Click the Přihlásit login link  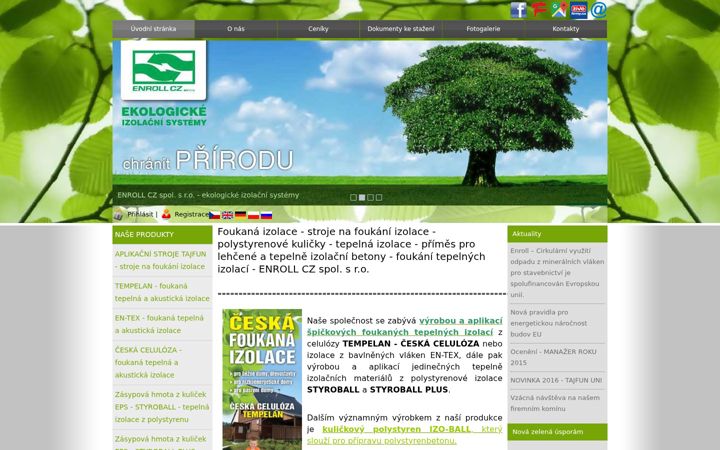click(x=140, y=214)
